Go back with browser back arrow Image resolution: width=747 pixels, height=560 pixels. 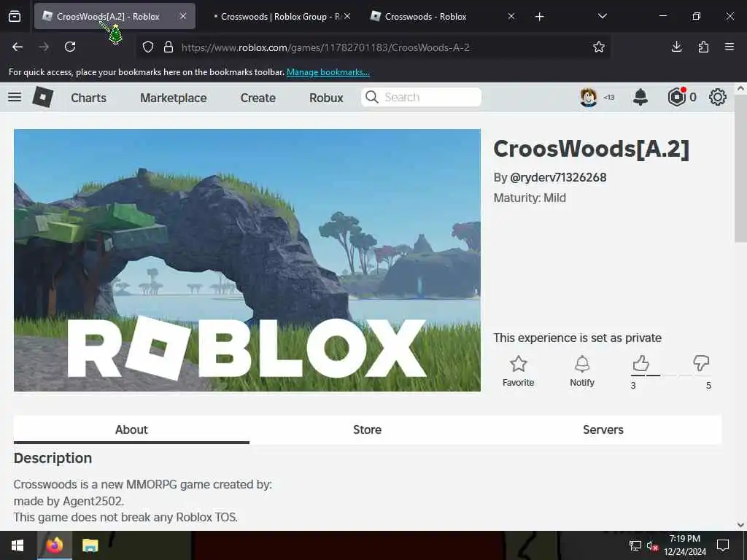18,47
